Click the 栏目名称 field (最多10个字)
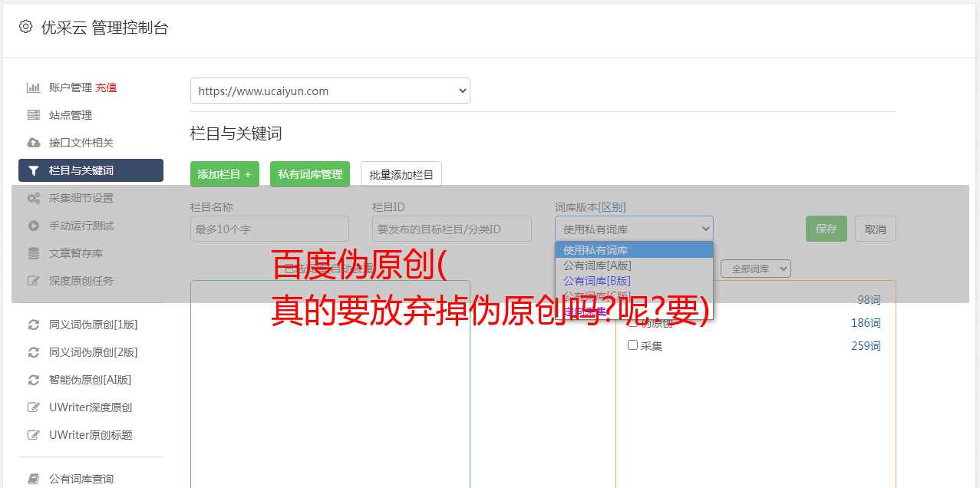The height and width of the screenshot is (488, 980). click(269, 229)
